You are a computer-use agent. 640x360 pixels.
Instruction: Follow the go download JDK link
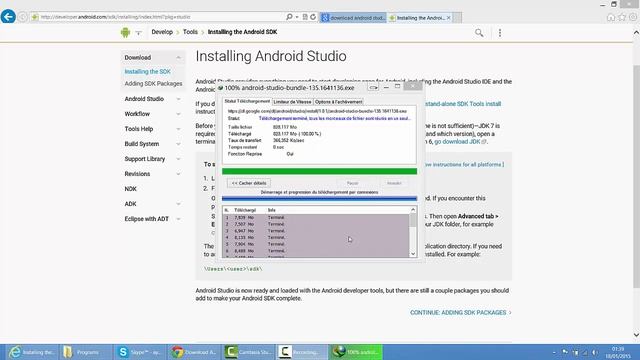pos(458,142)
